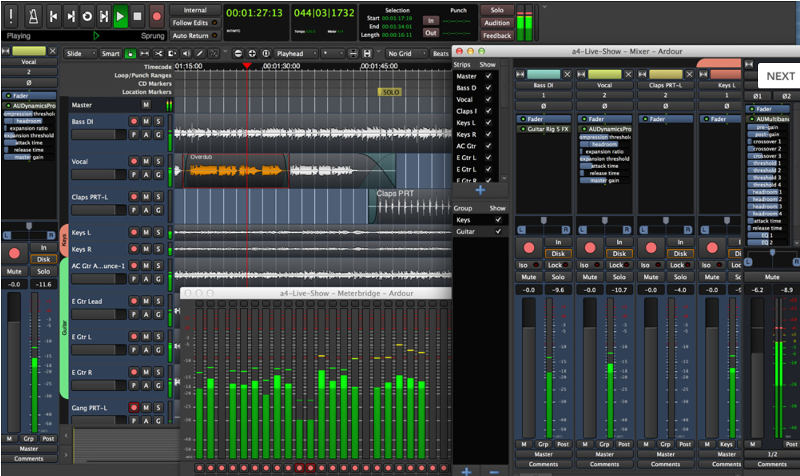Toggle Lock on Vocal mixer strip
This screenshot has height=476, width=800.
pos(619,265)
